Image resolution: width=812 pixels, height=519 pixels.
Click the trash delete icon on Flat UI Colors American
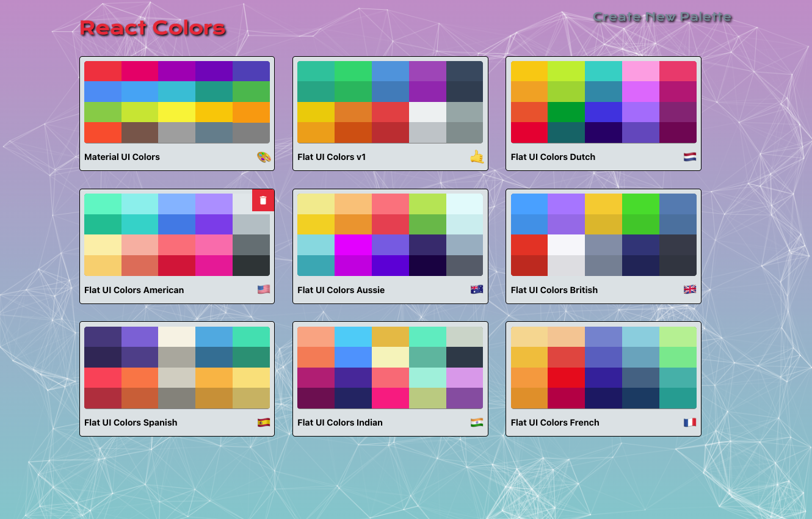pos(263,200)
